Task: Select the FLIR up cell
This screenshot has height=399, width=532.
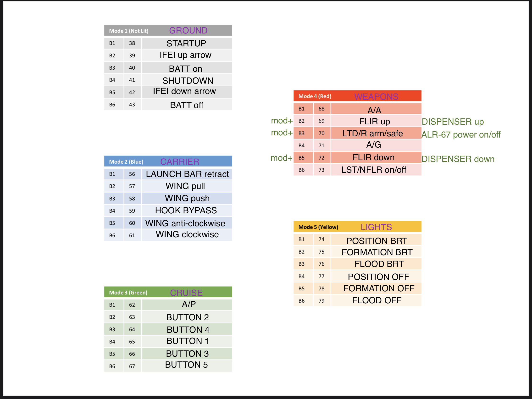Action: [x=376, y=121]
